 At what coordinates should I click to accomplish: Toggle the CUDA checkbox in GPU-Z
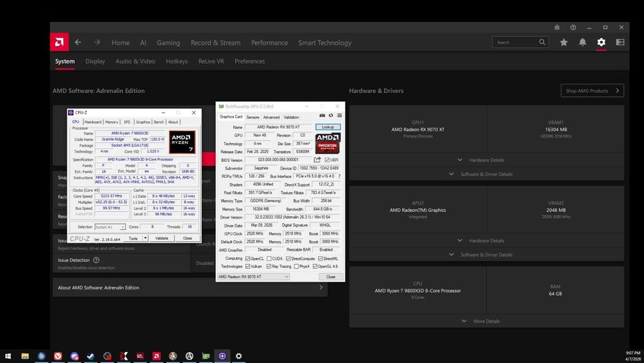coord(269,259)
